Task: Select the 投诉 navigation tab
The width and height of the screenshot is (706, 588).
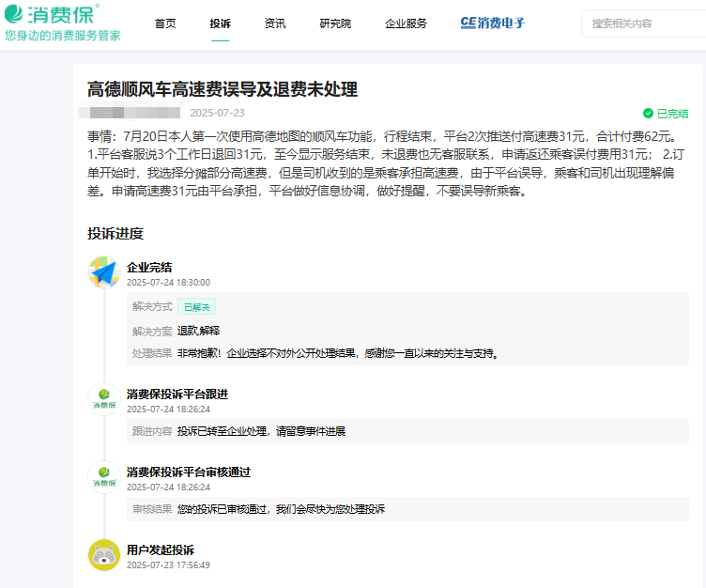Action: pyautogui.click(x=221, y=23)
